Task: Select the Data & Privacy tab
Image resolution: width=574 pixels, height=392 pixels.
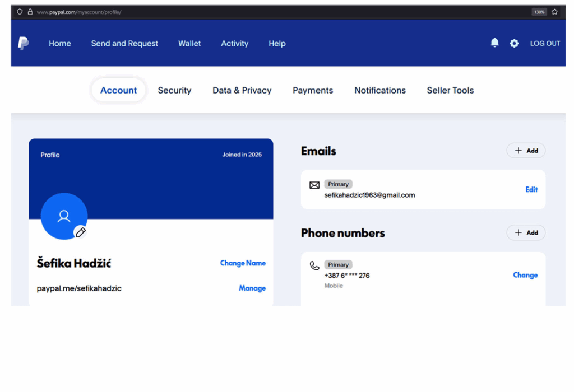Action: pos(242,90)
